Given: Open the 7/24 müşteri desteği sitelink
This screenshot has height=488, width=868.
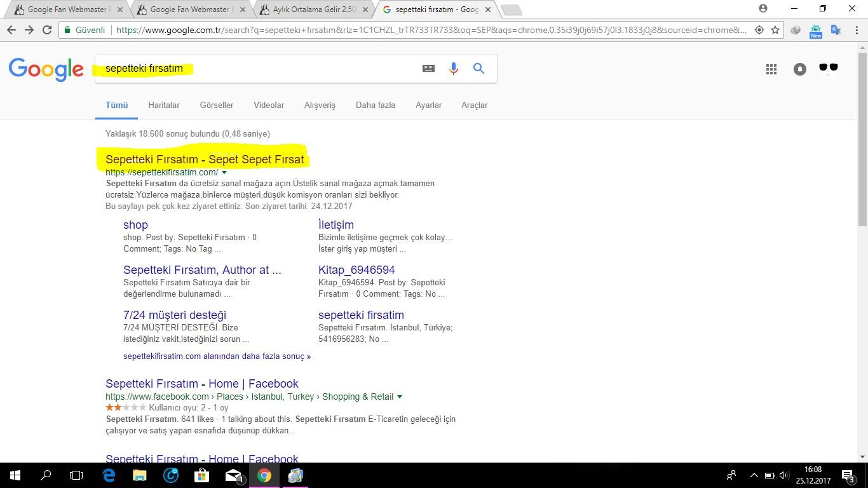Looking at the screenshot, I should [175, 315].
